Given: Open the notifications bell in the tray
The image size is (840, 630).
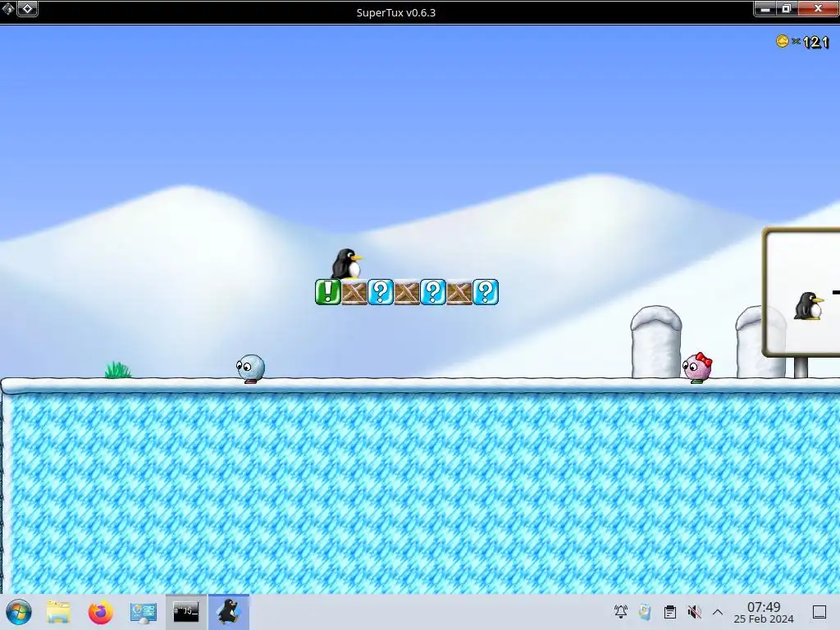Looking at the screenshot, I should [x=621, y=612].
